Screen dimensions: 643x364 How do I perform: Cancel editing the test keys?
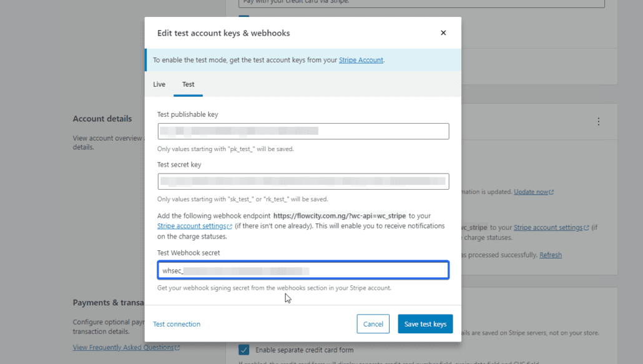[373, 324]
